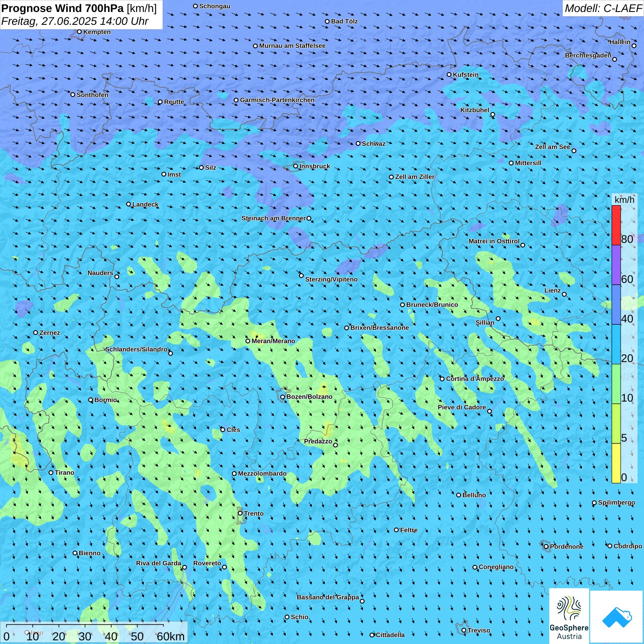Click the date 'Freitag, 27.06.2025 14:00 Uhr'
This screenshot has width=644, height=644.
click(x=75, y=21)
